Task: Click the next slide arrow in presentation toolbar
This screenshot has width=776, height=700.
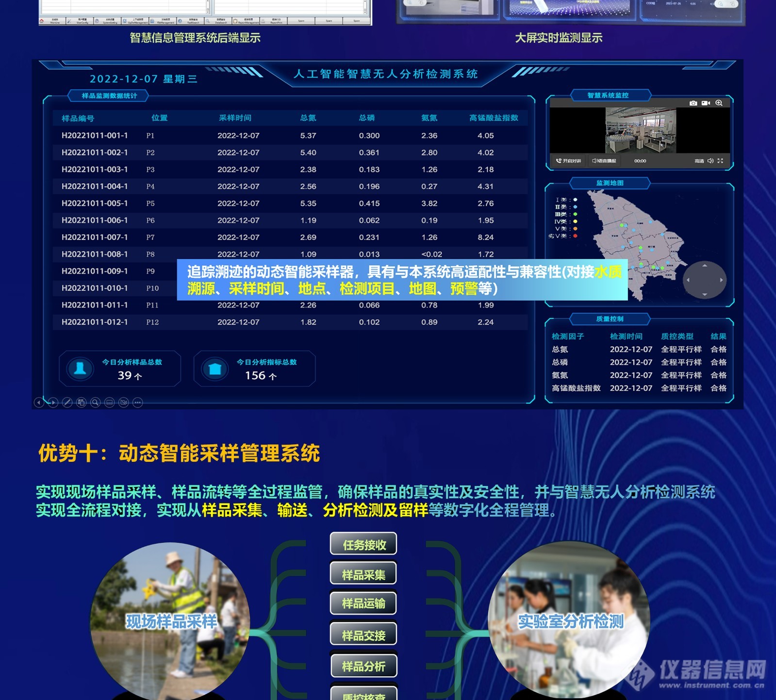Action: pyautogui.click(x=53, y=402)
